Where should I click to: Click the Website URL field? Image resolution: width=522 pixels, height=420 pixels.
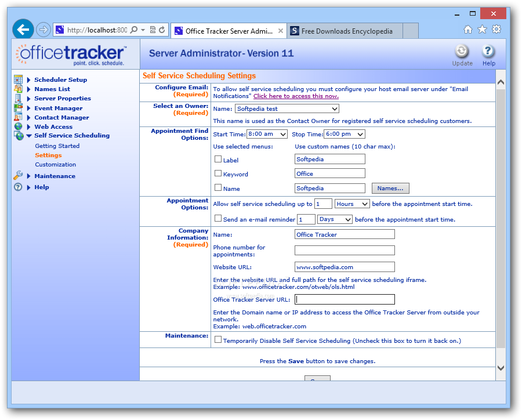click(345, 267)
